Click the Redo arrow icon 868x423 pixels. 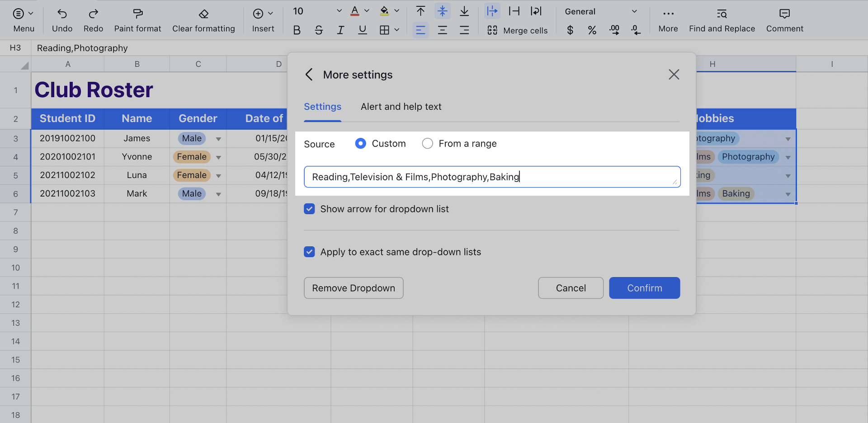click(x=93, y=14)
